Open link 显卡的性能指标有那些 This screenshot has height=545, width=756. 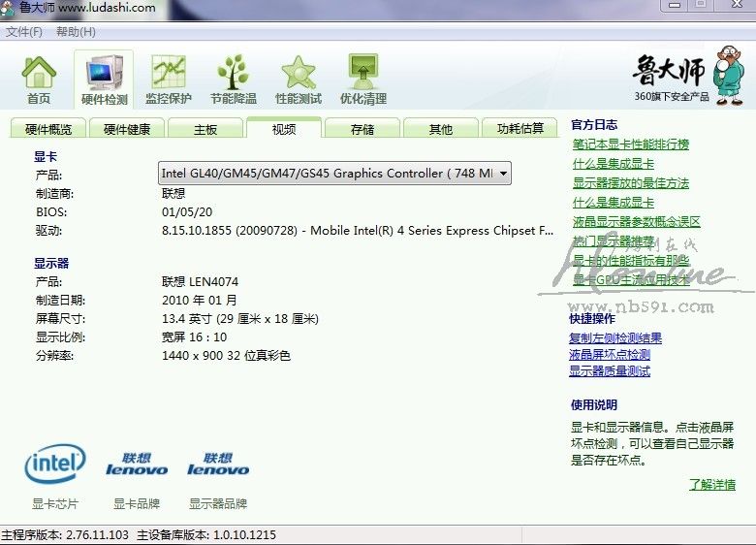pyautogui.click(x=631, y=261)
